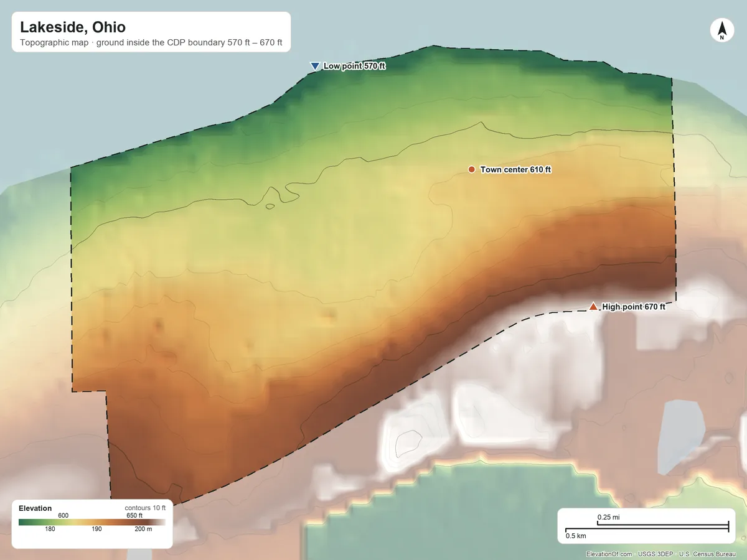Screen dimensions: 747x560
Task: Click the '0.25 mi' scale bar label
Action: coord(608,518)
